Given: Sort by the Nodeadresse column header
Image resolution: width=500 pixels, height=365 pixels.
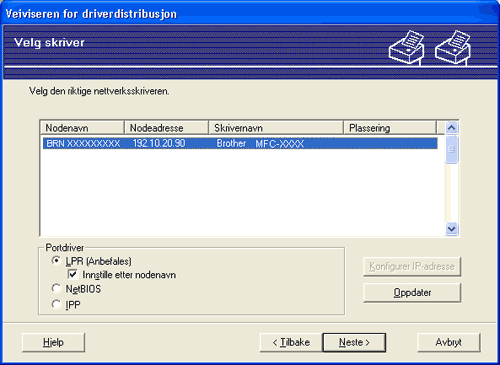Looking at the screenshot, I should pyautogui.click(x=166, y=128).
